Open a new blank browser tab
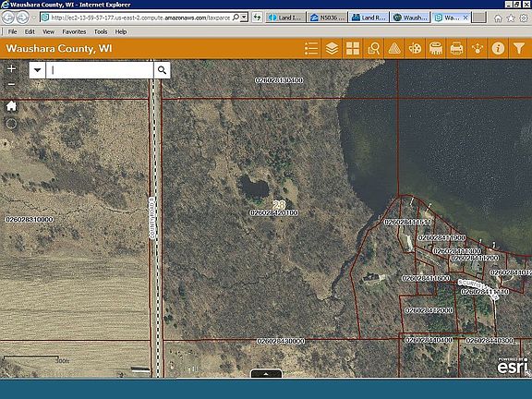Screen dimensions: 532x399 [x=479, y=18]
